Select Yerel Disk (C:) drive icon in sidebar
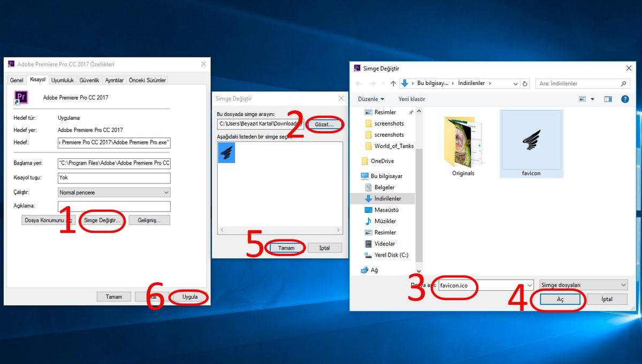 [368, 255]
